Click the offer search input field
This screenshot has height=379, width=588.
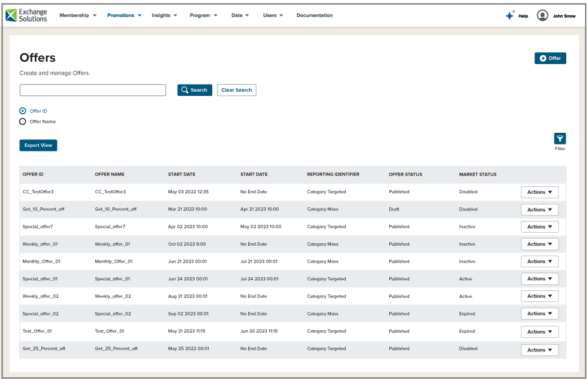(93, 90)
